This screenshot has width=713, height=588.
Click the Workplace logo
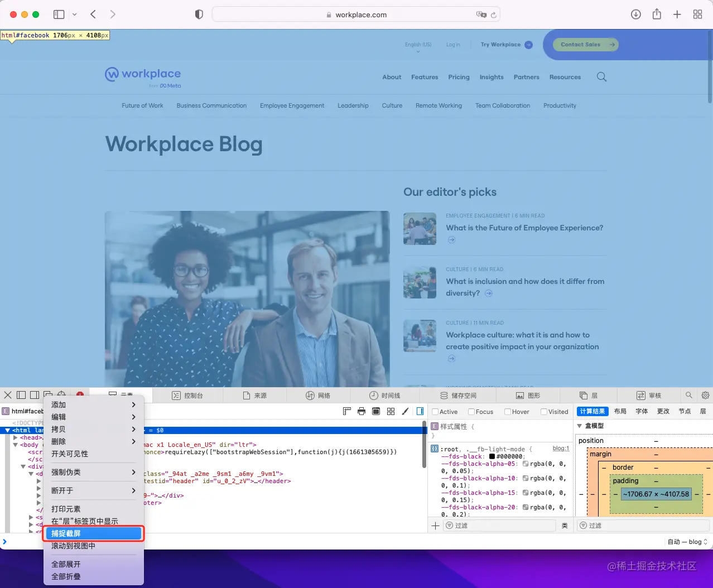click(x=143, y=76)
